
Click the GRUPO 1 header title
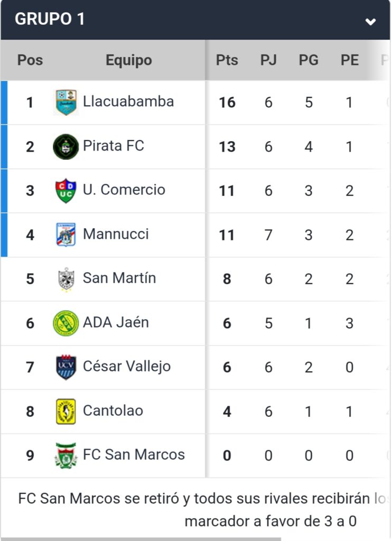pyautogui.click(x=50, y=18)
